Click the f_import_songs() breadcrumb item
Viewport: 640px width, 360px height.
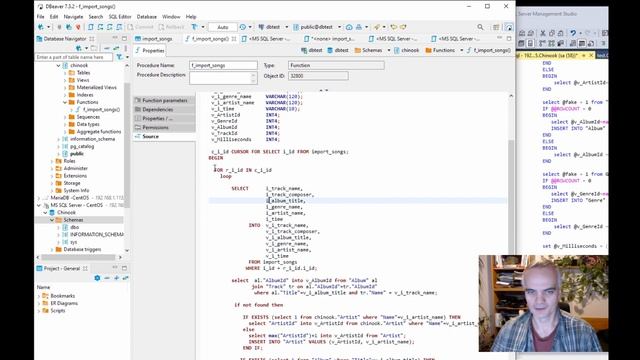[489, 50]
